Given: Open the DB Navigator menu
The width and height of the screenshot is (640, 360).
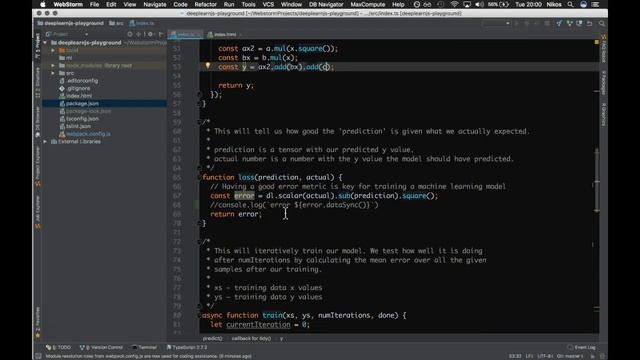Looking at the screenshot, I should tap(326, 4).
